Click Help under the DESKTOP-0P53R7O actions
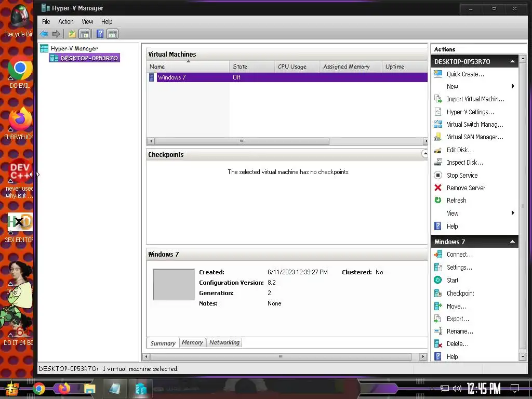Viewport: 532px width, 399px height. [453, 227]
